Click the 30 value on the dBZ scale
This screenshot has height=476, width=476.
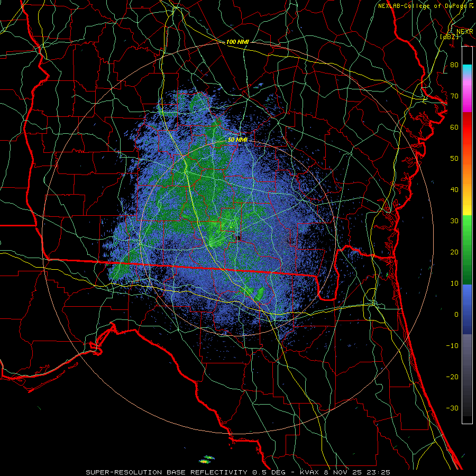coord(454,221)
